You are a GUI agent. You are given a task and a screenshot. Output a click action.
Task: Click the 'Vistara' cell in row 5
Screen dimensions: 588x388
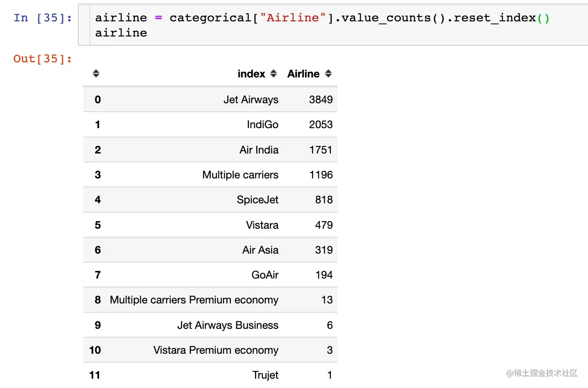(262, 225)
